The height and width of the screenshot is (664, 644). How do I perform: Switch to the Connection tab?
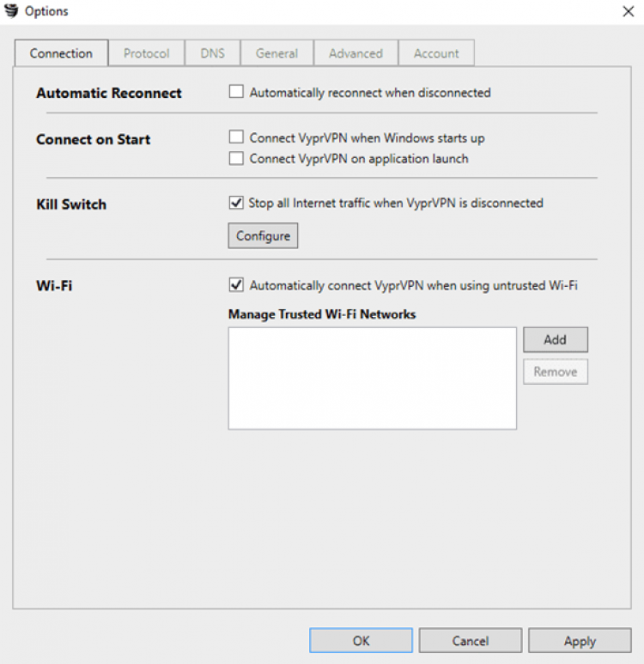61,53
